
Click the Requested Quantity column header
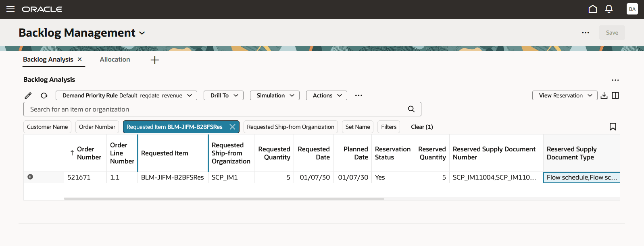[274, 153]
